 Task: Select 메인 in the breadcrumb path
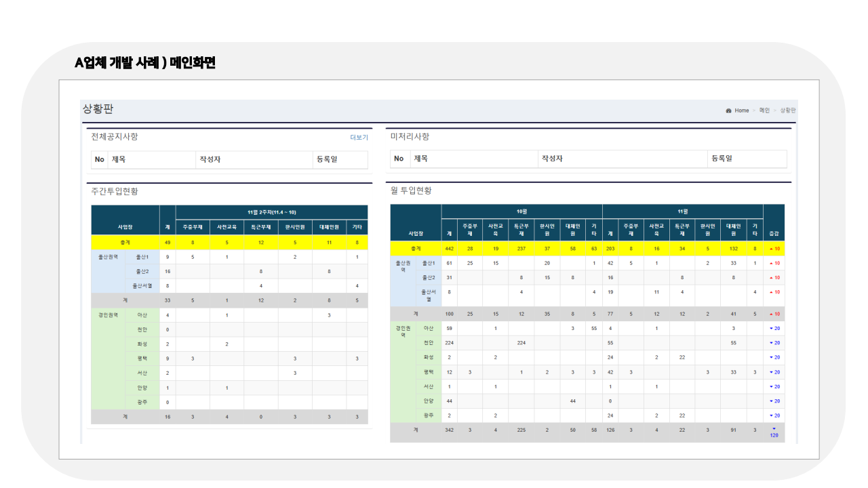click(764, 110)
